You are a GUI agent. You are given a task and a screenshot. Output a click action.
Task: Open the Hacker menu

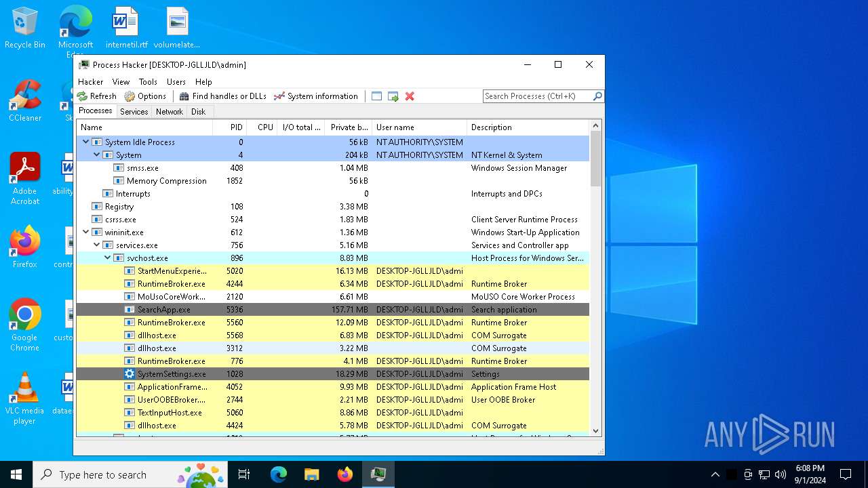click(91, 81)
